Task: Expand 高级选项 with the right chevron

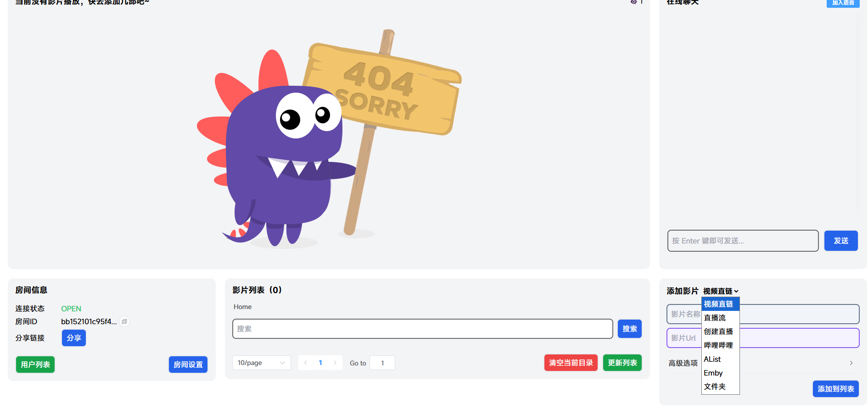Action: (x=851, y=363)
